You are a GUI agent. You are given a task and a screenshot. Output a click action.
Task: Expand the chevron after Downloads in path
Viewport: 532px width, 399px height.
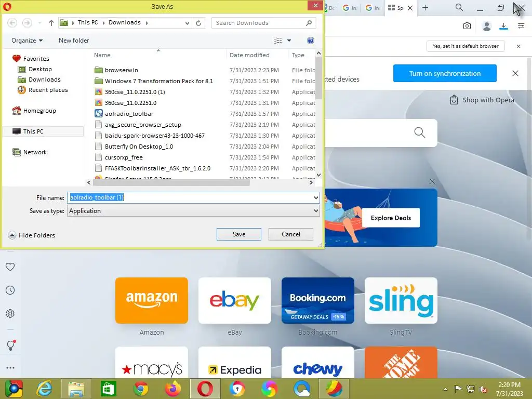click(147, 23)
